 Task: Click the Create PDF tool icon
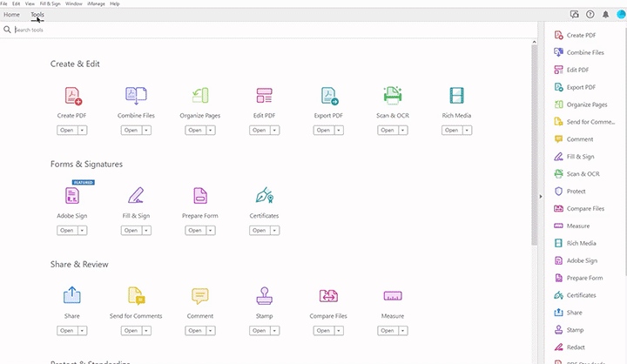click(x=71, y=96)
